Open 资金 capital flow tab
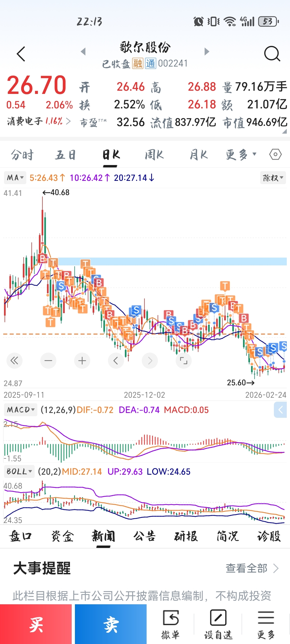Screen dimensions: 290x644 tap(62, 536)
